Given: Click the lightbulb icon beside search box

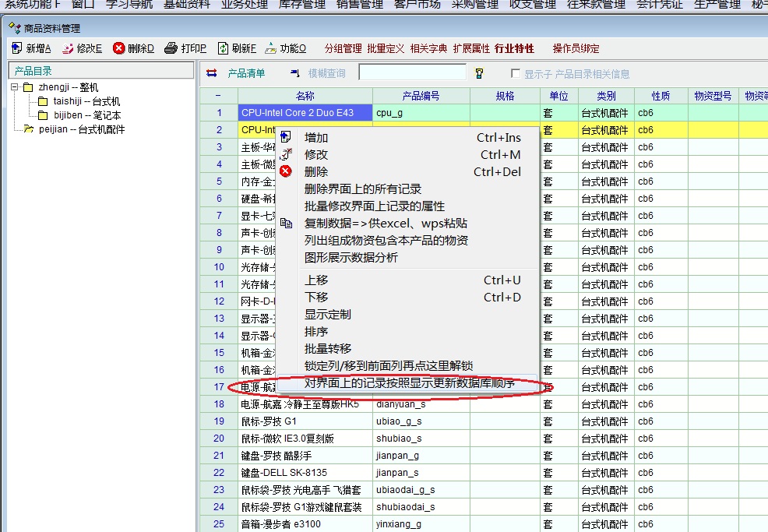Looking at the screenshot, I should [x=479, y=74].
